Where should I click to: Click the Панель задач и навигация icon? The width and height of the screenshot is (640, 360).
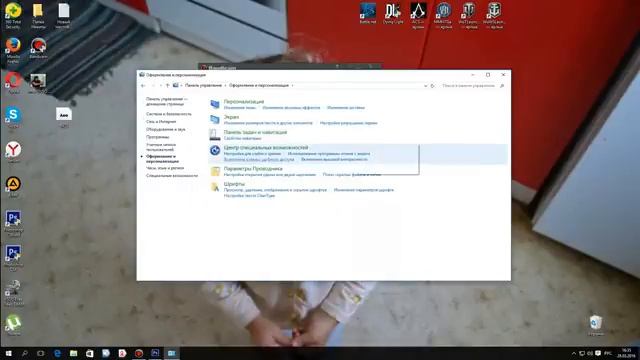click(215, 135)
